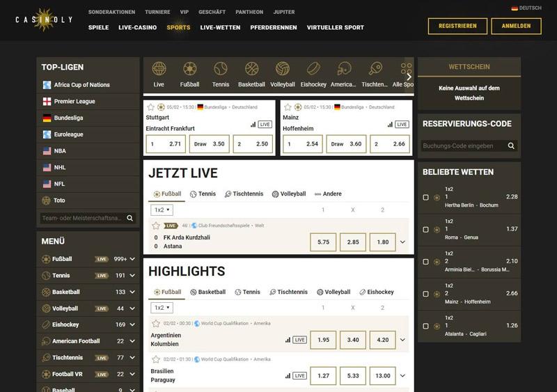Click LIVE badge on Stuttgart match card
The height and width of the screenshot is (392, 557).
(265, 125)
